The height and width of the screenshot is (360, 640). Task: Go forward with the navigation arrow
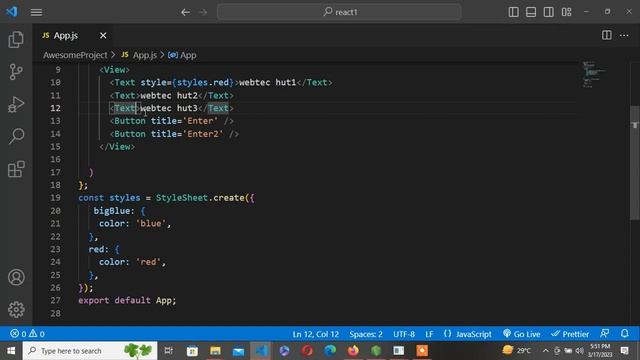(203, 12)
